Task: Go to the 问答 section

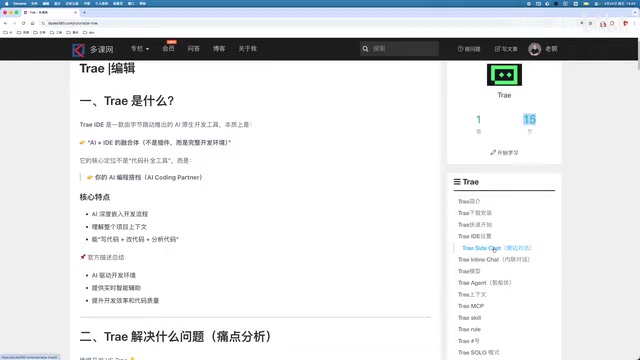Action: [194, 49]
